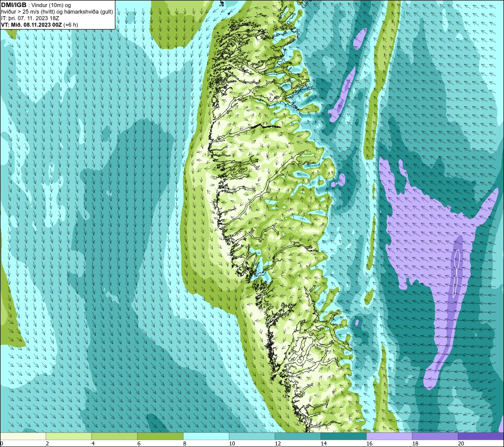This screenshot has width=504, height=447.
Task: Click the legend scale label "14"
Action: [x=324, y=443]
